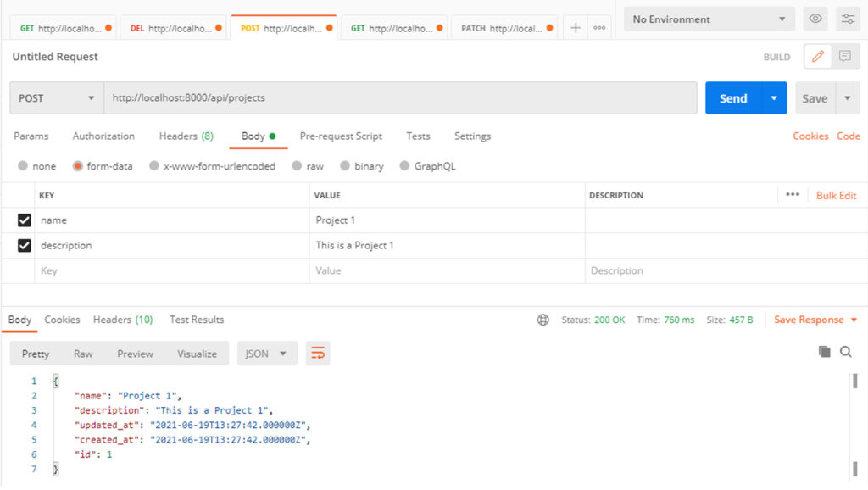This screenshot has width=868, height=490.
Task: Open the No Environment dropdown
Action: coord(709,19)
